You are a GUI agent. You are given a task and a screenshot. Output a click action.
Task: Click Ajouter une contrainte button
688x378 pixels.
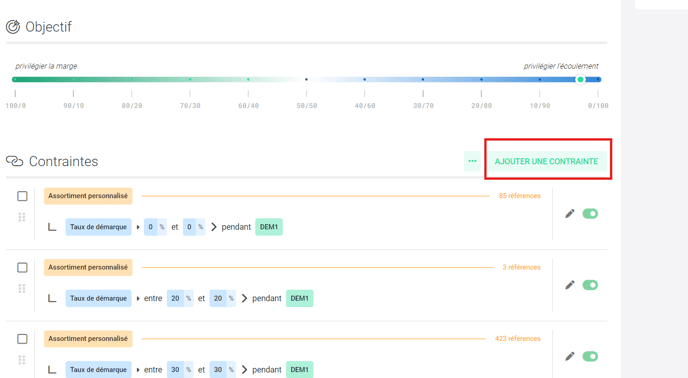(x=546, y=161)
